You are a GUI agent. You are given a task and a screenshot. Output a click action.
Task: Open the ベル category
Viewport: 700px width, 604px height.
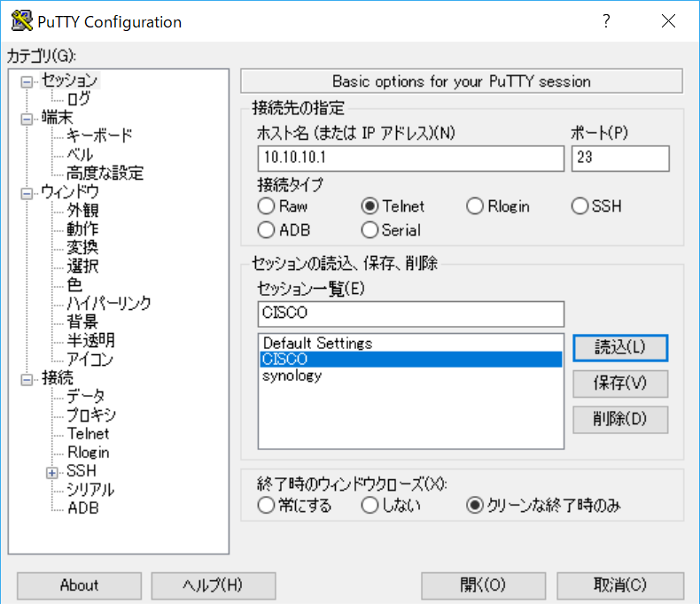click(x=80, y=154)
